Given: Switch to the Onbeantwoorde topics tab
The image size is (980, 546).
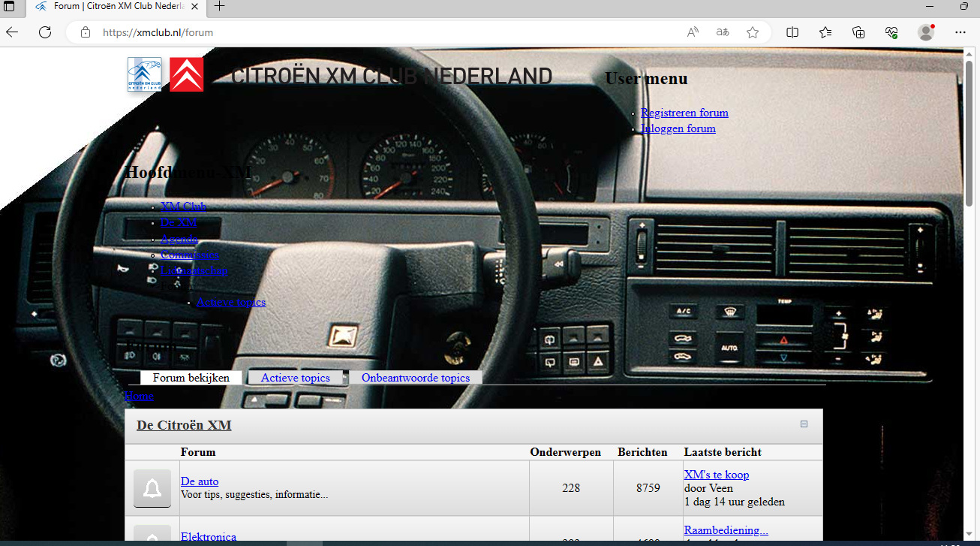Looking at the screenshot, I should (416, 378).
